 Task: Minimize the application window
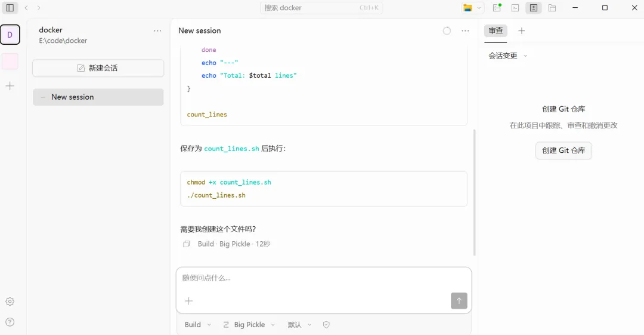(x=575, y=8)
